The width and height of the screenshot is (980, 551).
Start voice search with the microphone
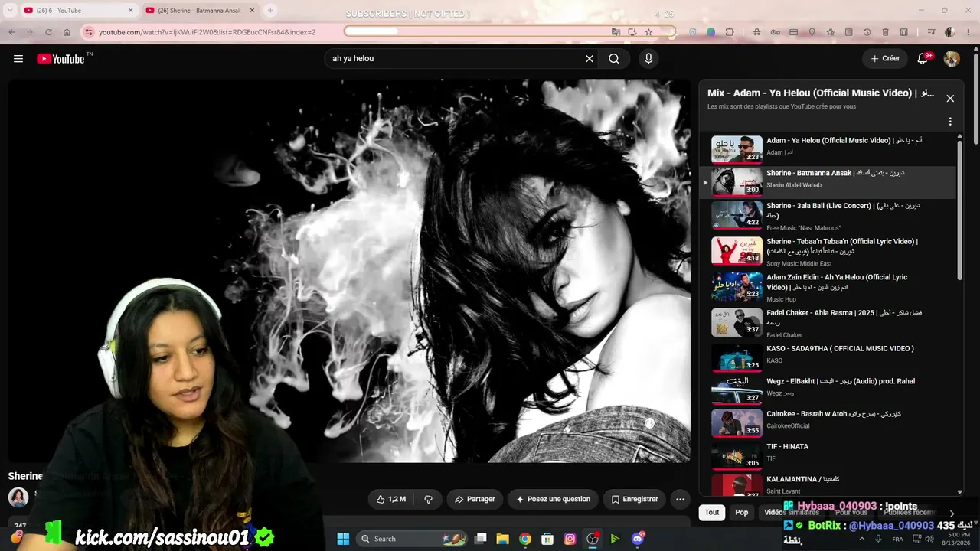pos(648,59)
